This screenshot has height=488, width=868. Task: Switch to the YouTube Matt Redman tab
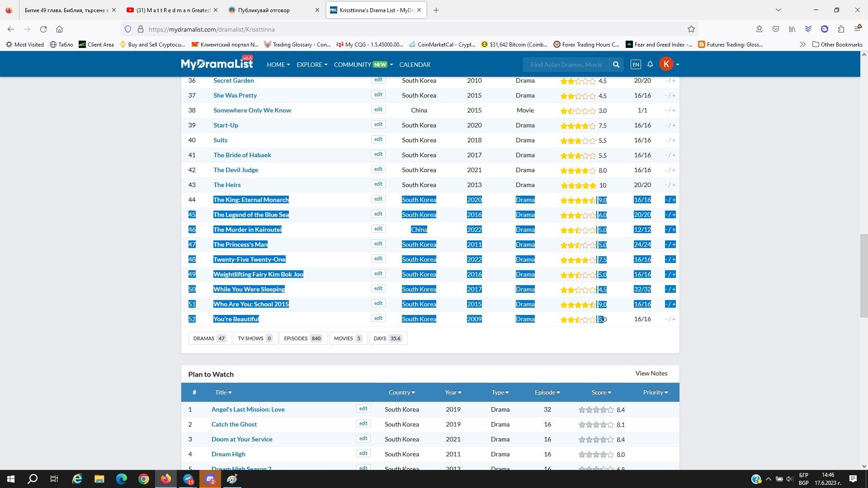pos(172,10)
